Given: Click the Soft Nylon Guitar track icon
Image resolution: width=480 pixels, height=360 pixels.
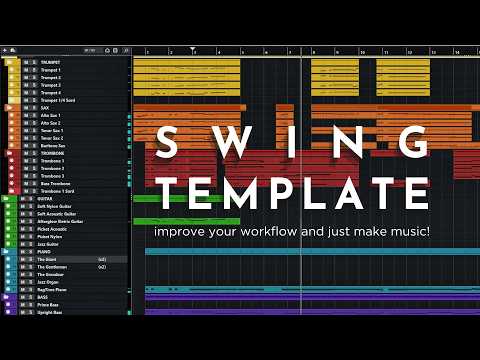Looking at the screenshot, I should (x=8, y=206).
